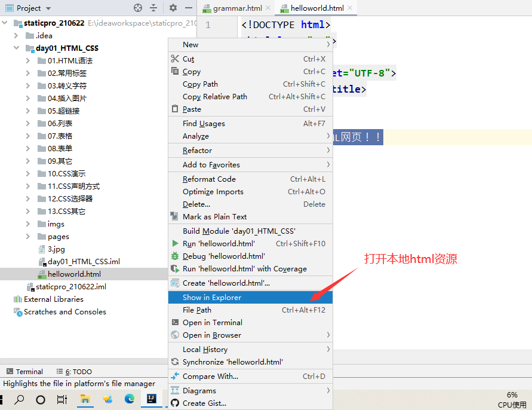The width and height of the screenshot is (532, 410).
Task: Select Reformat Code
Action: pos(250,179)
